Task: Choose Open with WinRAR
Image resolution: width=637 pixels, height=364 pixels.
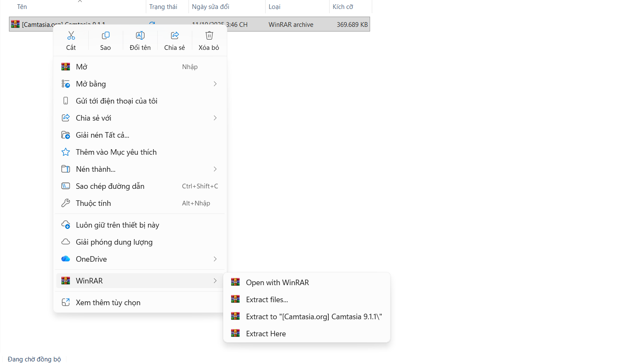Action: coord(277,283)
